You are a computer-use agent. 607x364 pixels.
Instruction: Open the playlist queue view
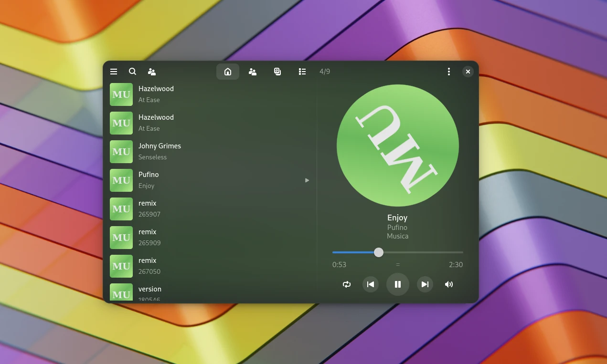pos(302,72)
